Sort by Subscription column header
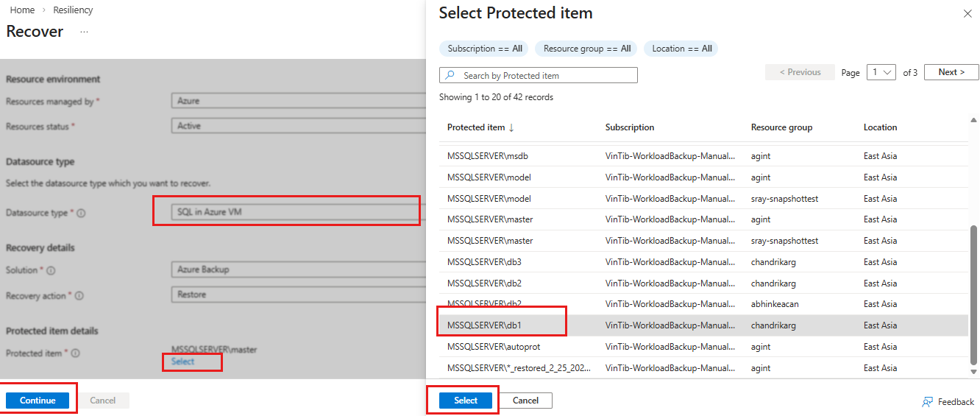980x416 pixels. coord(630,127)
